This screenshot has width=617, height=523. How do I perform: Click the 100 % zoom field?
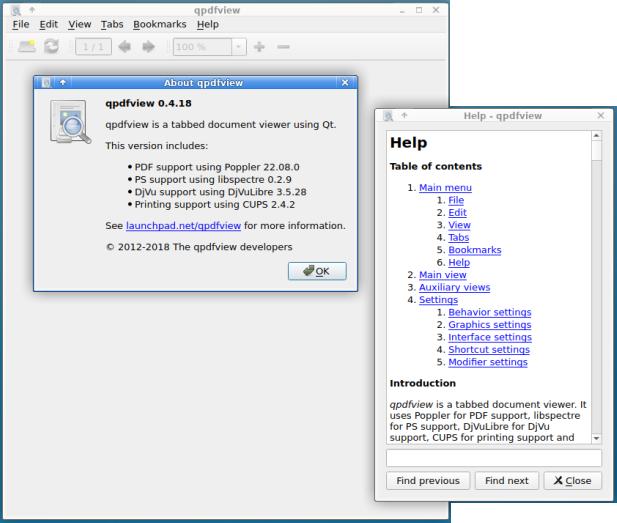pyautogui.click(x=202, y=47)
